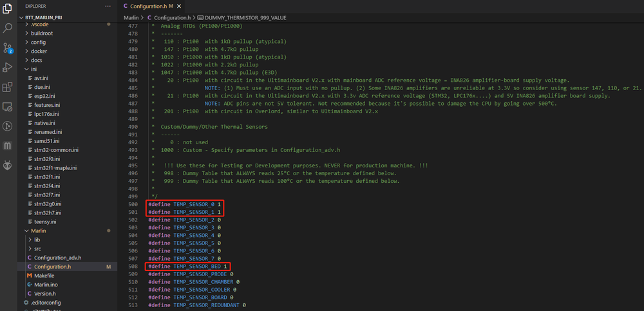Image resolution: width=644 pixels, height=311 pixels.
Task: Open Configuration_adv.h from the file tree
Action: pyautogui.click(x=57, y=258)
